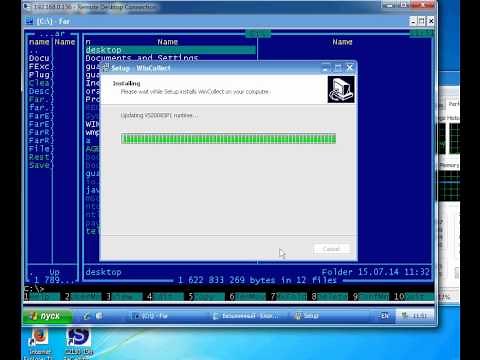Click the 'Updating' status line in Setup

coord(159,115)
